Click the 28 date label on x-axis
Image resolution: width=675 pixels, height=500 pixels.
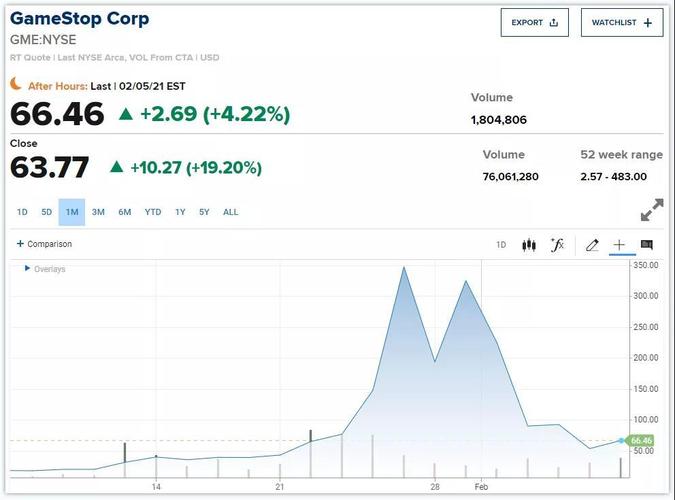pyautogui.click(x=435, y=487)
